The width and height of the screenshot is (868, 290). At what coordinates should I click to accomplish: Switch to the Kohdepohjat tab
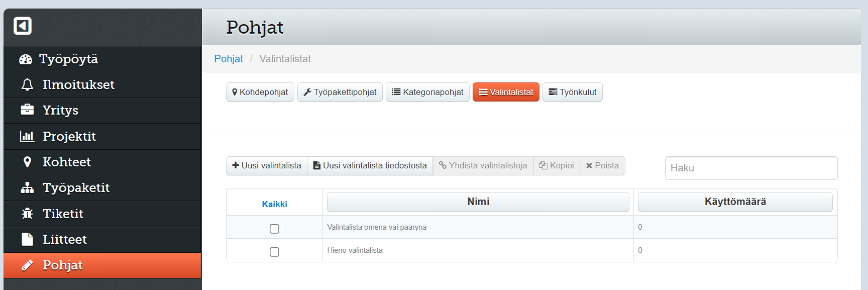point(260,92)
